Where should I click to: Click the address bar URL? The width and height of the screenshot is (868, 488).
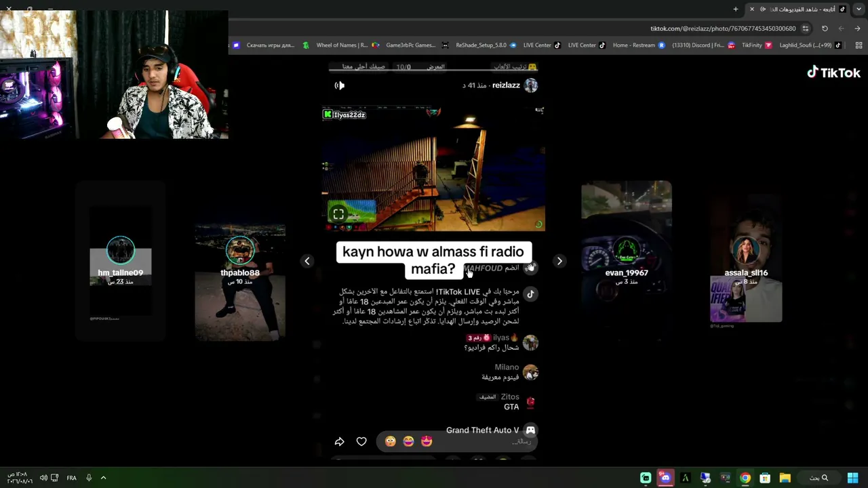click(x=723, y=28)
